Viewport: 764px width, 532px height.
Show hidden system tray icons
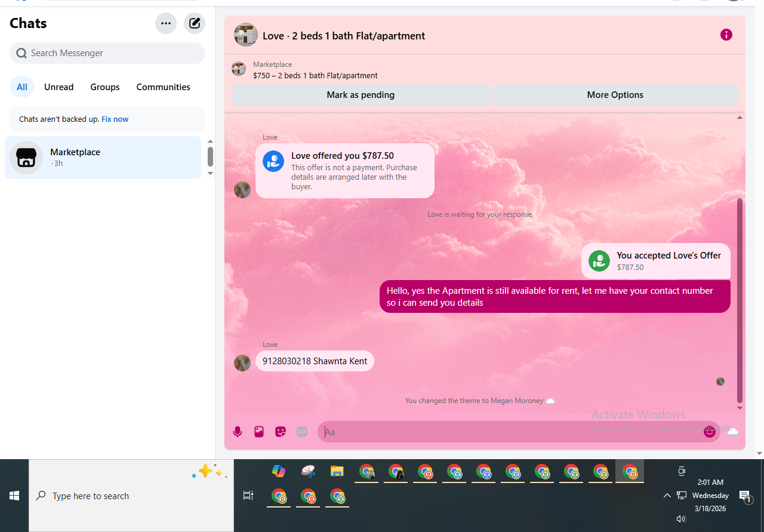[x=667, y=496]
